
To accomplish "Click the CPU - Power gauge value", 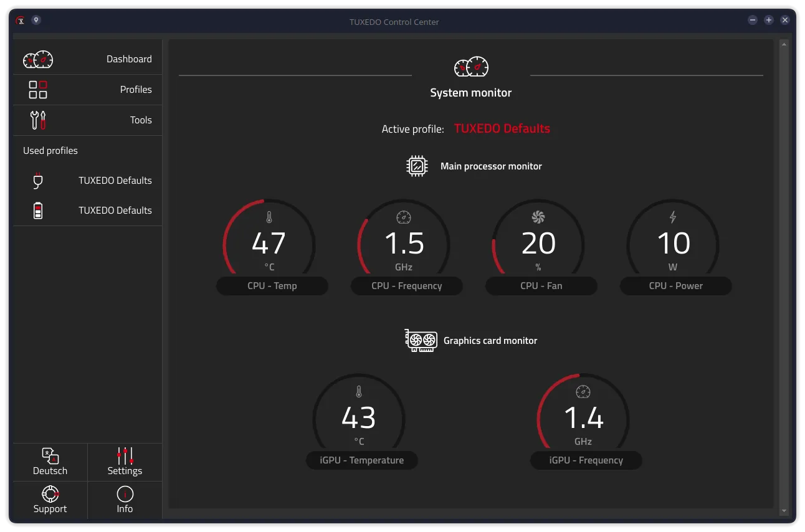I will (674, 243).
